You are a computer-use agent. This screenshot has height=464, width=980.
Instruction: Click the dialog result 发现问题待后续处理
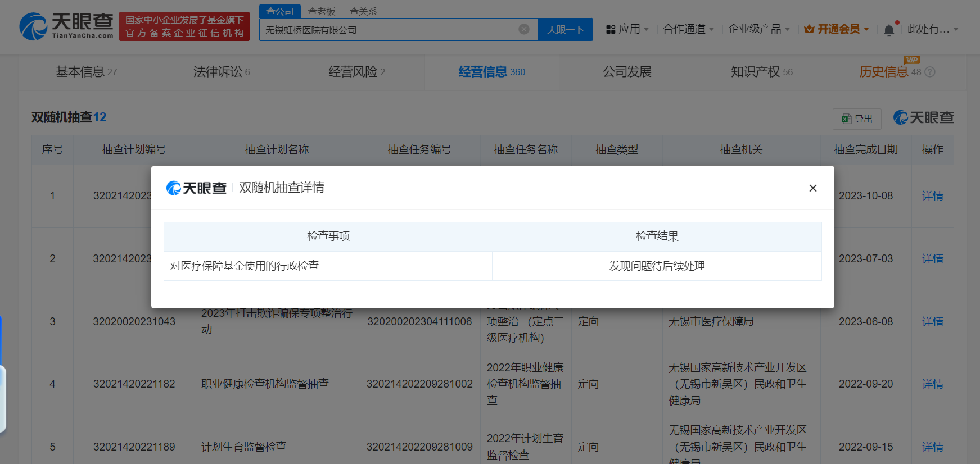(657, 266)
